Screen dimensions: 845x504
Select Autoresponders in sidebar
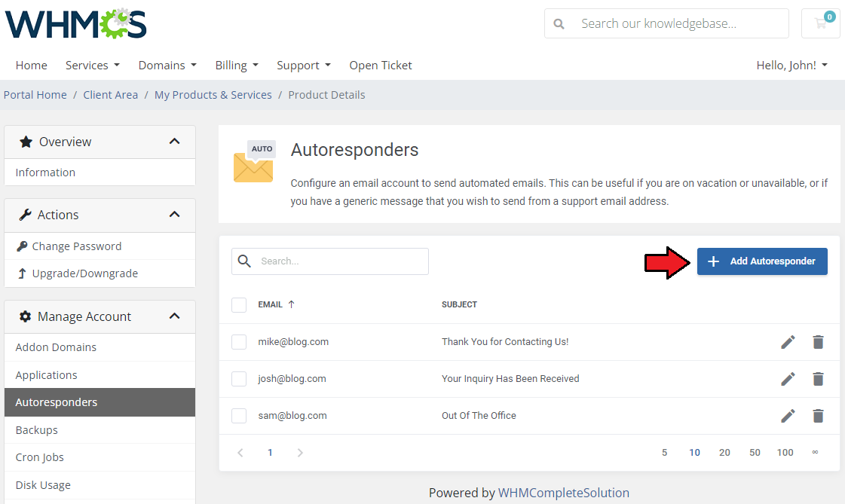click(x=100, y=402)
